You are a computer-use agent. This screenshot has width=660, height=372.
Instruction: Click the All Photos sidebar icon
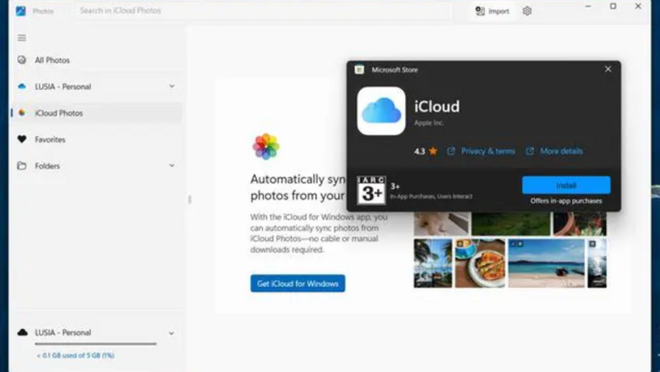22,60
